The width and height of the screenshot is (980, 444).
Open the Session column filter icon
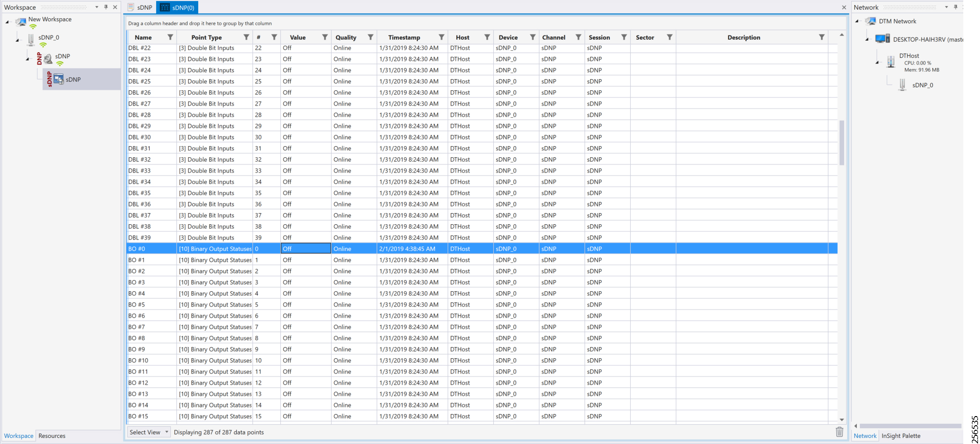(624, 37)
